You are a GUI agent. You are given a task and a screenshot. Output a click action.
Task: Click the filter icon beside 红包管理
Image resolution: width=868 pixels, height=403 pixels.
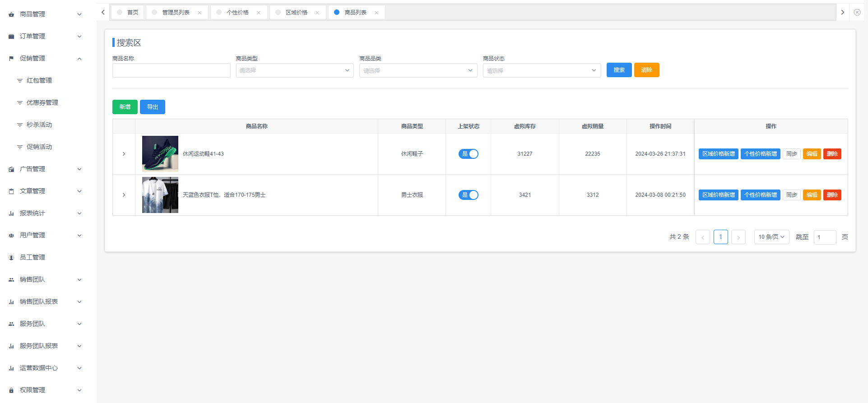pos(20,81)
